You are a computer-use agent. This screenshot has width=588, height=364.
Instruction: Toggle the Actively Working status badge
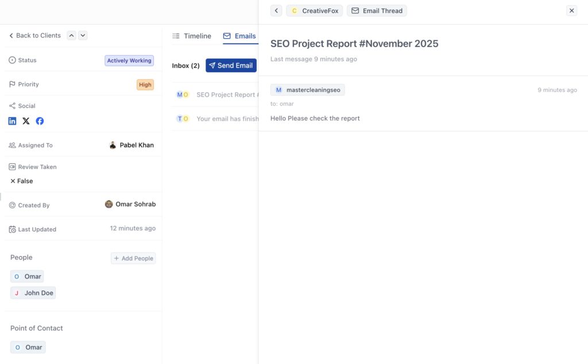pyautogui.click(x=129, y=60)
